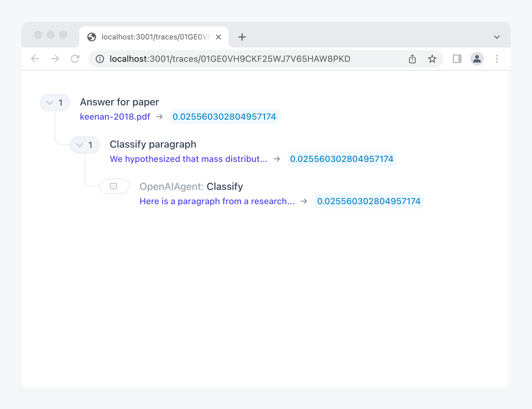The height and width of the screenshot is (409, 532).
Task: Click the 'Here is a paragraph from a research...' input
Action: (x=217, y=201)
